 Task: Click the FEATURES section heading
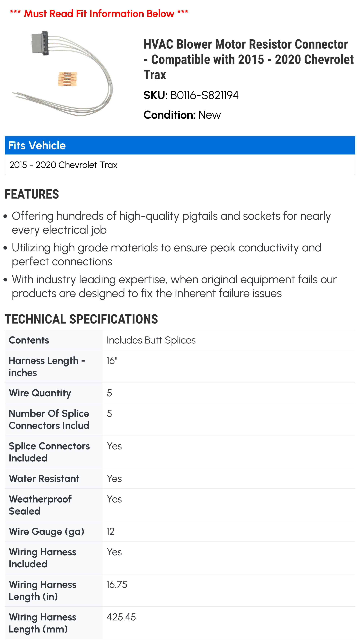pyautogui.click(x=32, y=194)
